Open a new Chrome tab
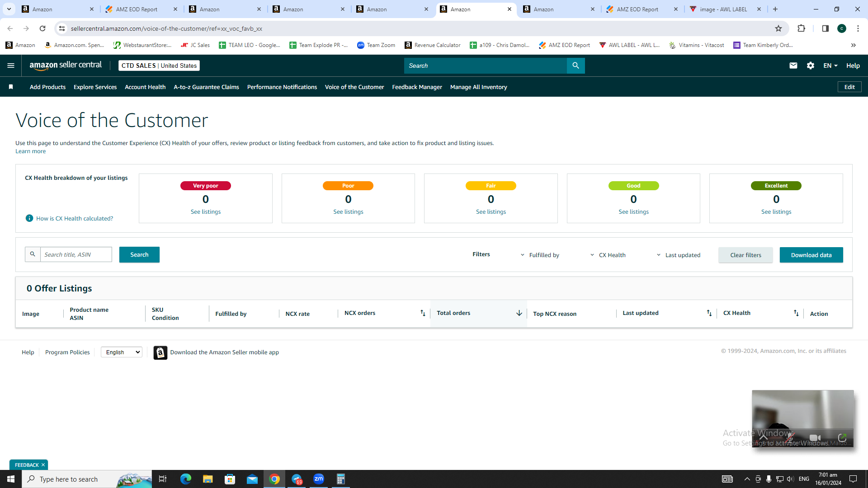The width and height of the screenshot is (868, 488). [x=775, y=9]
